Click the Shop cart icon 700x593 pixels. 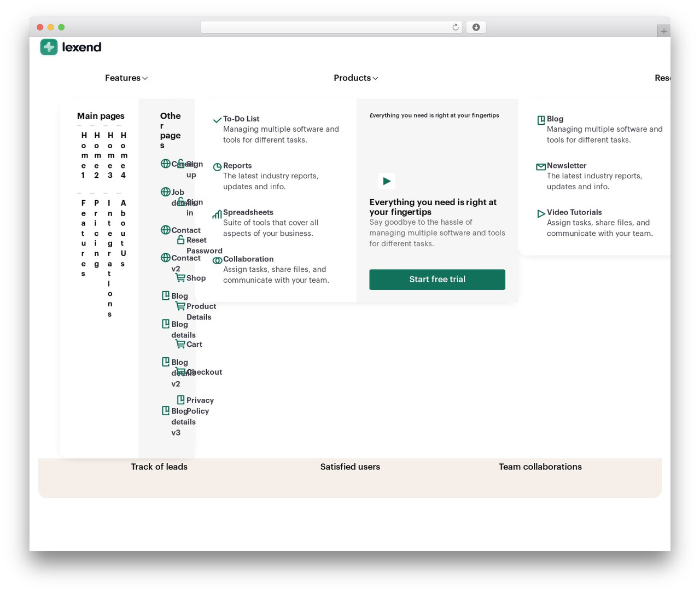pyautogui.click(x=180, y=278)
